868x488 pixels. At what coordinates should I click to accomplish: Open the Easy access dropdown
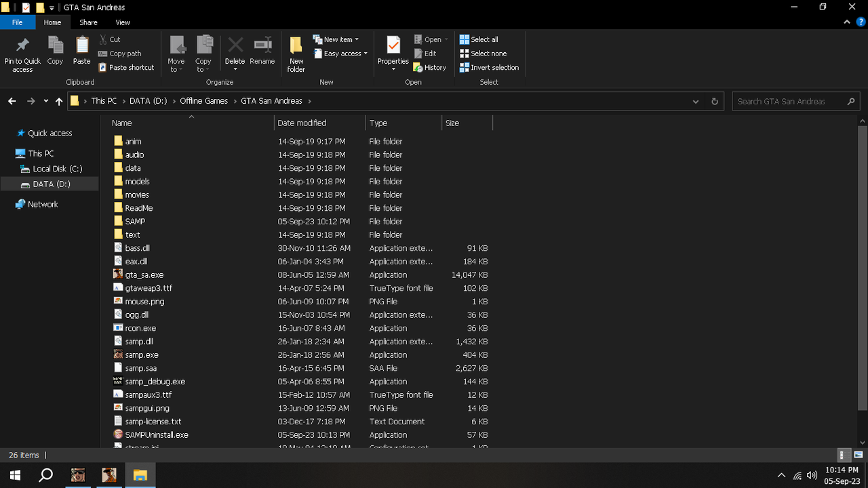[x=340, y=54]
